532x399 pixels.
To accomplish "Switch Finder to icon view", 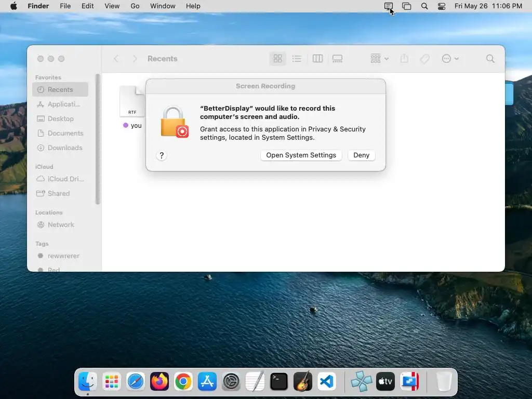I will [277, 59].
